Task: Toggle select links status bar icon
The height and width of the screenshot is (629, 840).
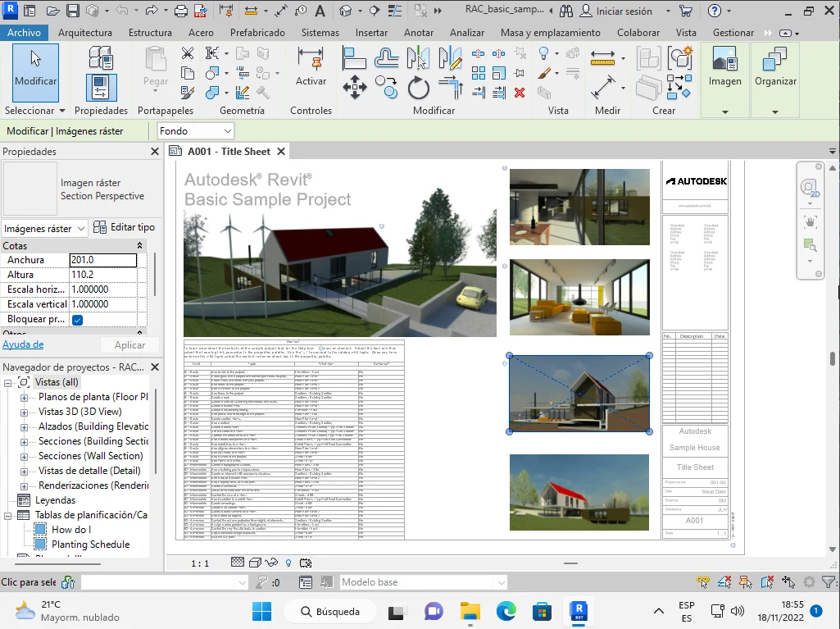Action: [703, 581]
